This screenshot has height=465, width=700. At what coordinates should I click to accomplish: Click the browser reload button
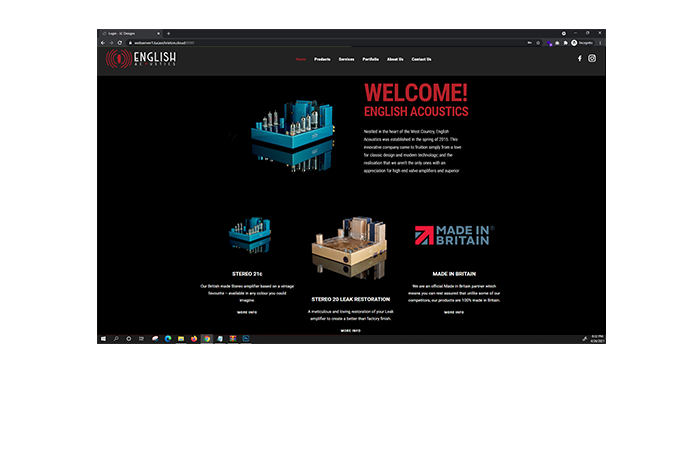(x=120, y=42)
